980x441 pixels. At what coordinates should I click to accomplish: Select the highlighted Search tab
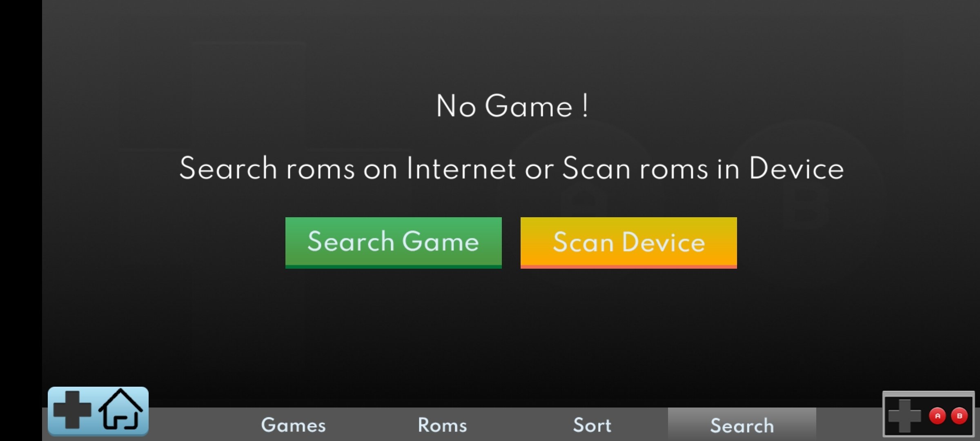pyautogui.click(x=742, y=425)
